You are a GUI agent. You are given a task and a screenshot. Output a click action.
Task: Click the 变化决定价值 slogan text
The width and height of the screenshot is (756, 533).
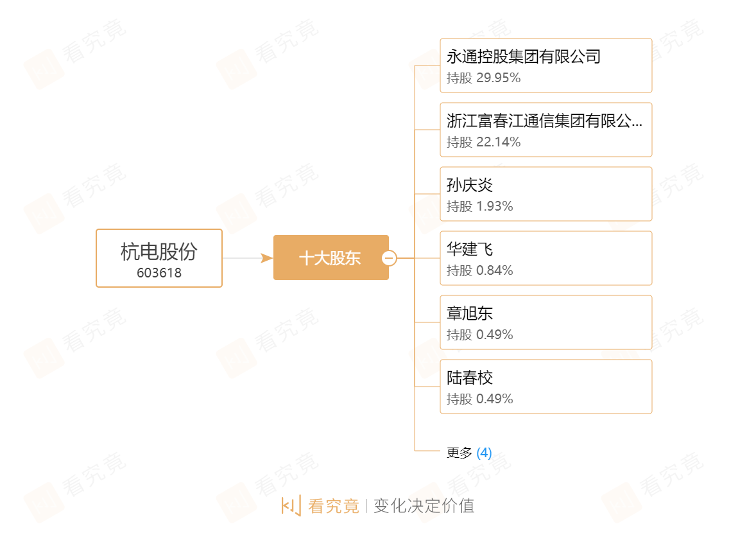click(x=424, y=506)
